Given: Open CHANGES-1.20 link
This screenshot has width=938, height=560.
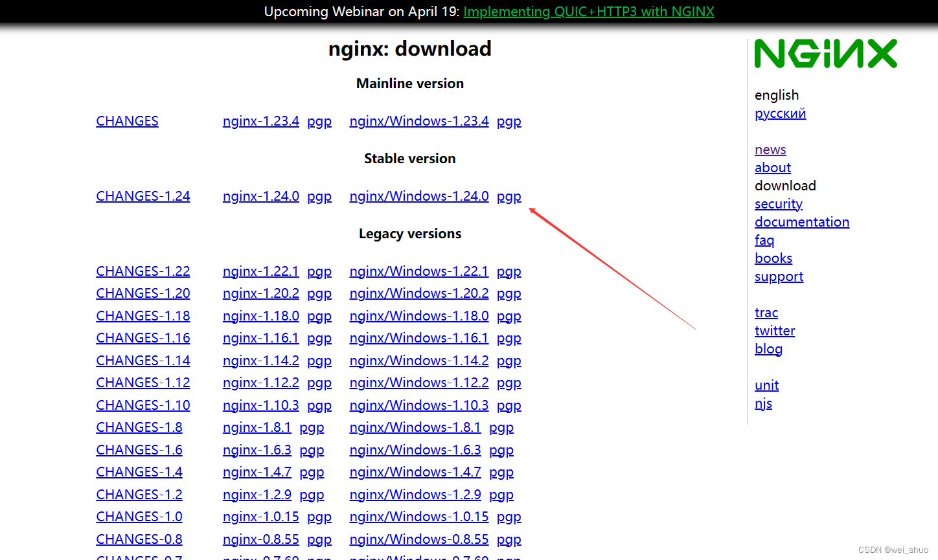Looking at the screenshot, I should (x=143, y=293).
